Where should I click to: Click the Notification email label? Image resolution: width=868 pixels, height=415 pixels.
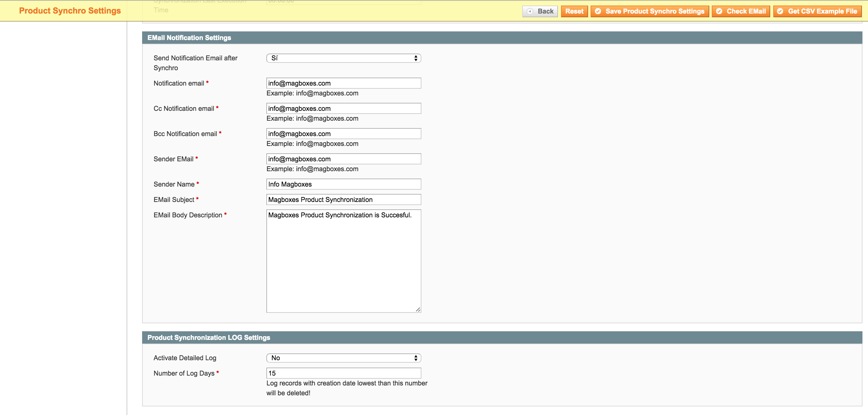point(179,83)
